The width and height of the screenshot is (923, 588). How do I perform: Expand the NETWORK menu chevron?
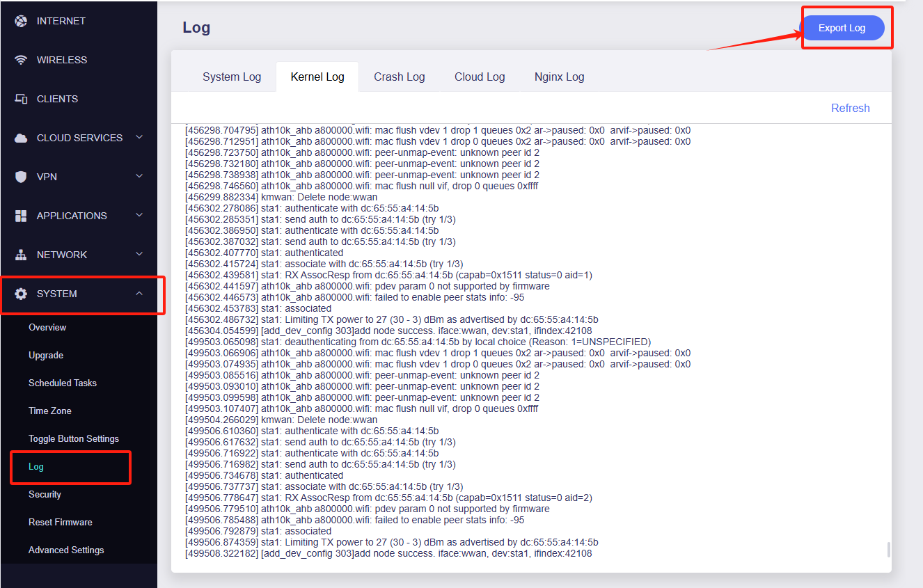click(x=139, y=254)
